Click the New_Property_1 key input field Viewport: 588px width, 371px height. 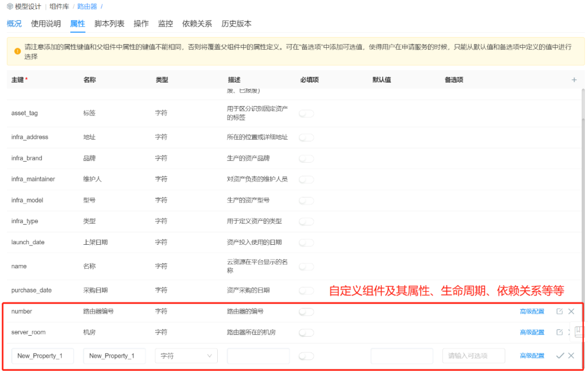42,355
